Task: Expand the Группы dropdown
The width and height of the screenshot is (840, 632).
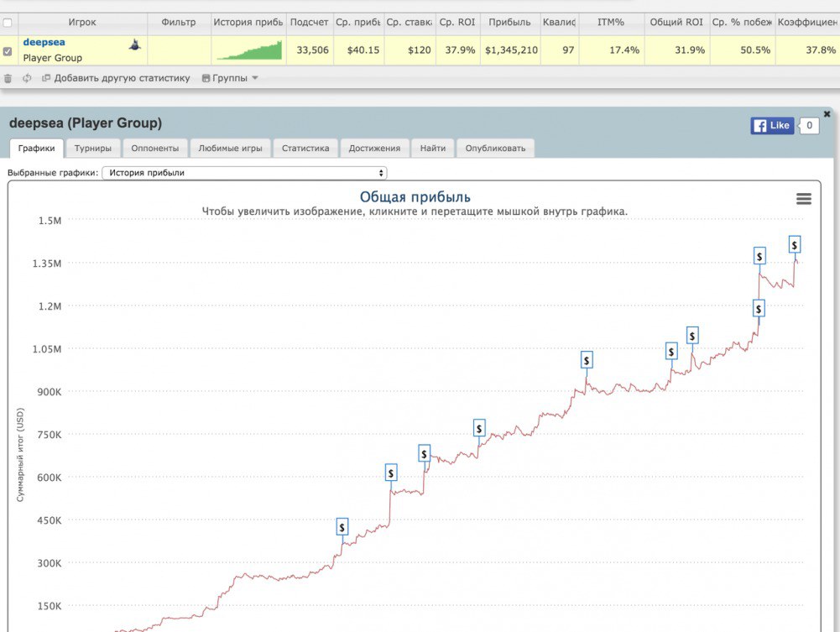Action: pos(230,78)
